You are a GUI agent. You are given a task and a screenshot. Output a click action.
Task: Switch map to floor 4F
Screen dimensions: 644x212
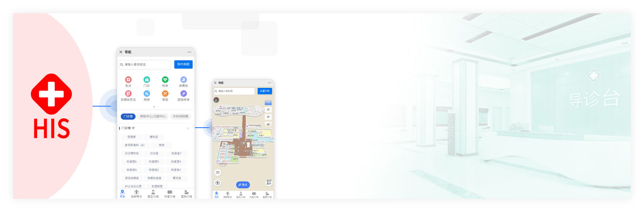click(x=268, y=125)
